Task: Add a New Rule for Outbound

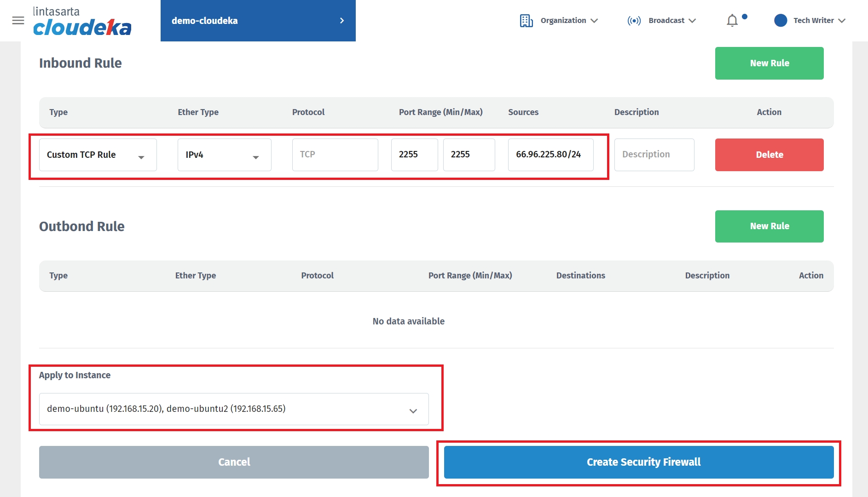Action: (769, 226)
